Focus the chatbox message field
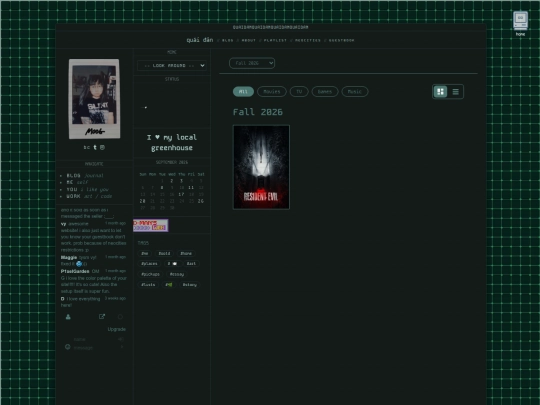This screenshot has width=540, height=405. 96,347
